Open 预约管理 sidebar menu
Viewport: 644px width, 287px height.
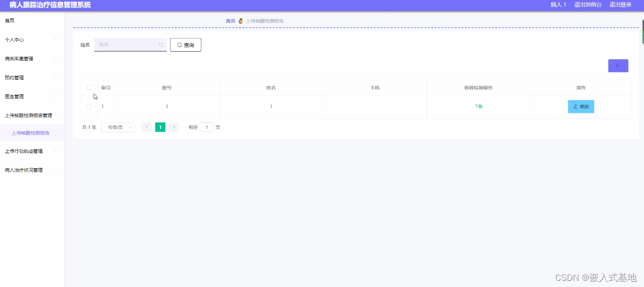click(x=32, y=78)
